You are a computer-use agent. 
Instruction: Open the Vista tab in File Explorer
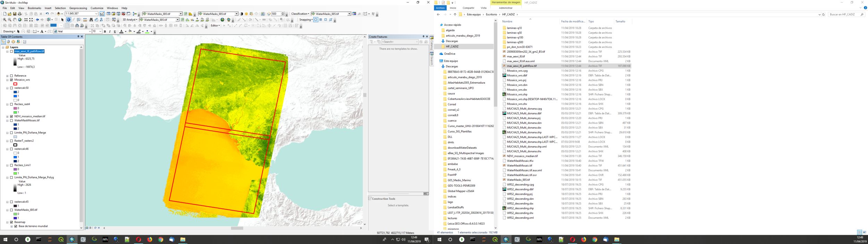point(483,8)
